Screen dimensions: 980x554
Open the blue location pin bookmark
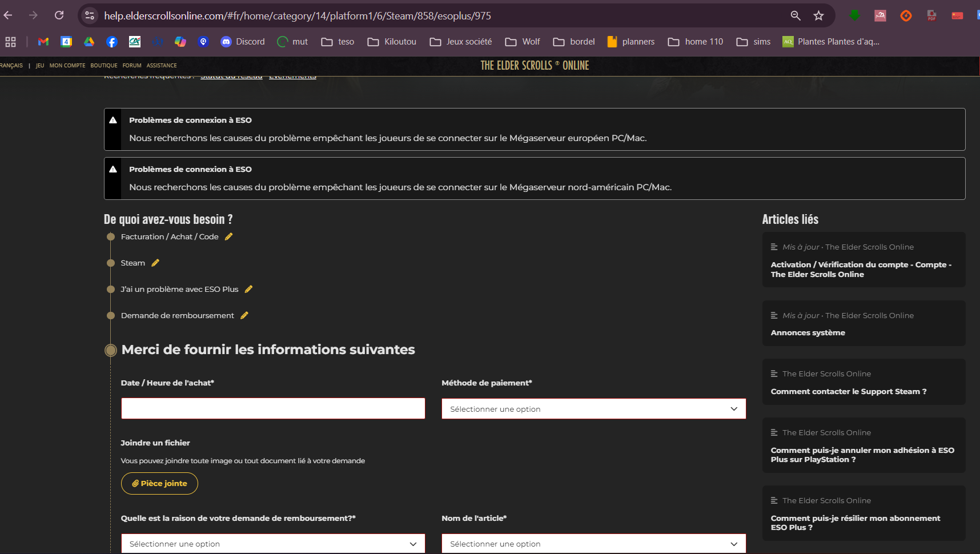tap(203, 42)
